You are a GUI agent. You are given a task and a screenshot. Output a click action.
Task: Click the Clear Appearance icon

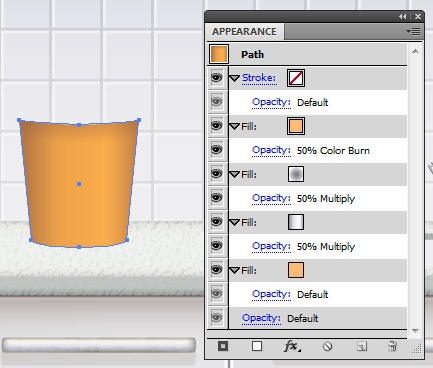tap(328, 347)
